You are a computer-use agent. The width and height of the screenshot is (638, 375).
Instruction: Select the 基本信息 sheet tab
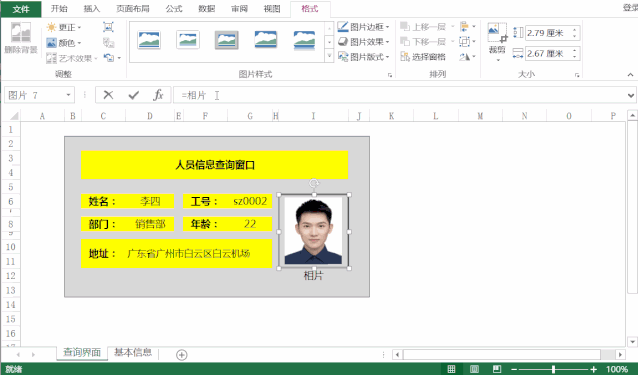pyautogui.click(x=133, y=352)
